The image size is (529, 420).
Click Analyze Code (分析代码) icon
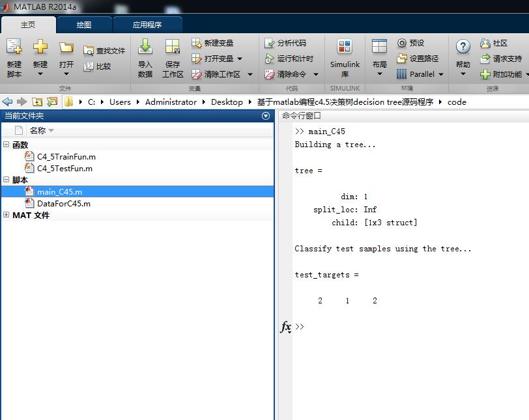[270, 43]
